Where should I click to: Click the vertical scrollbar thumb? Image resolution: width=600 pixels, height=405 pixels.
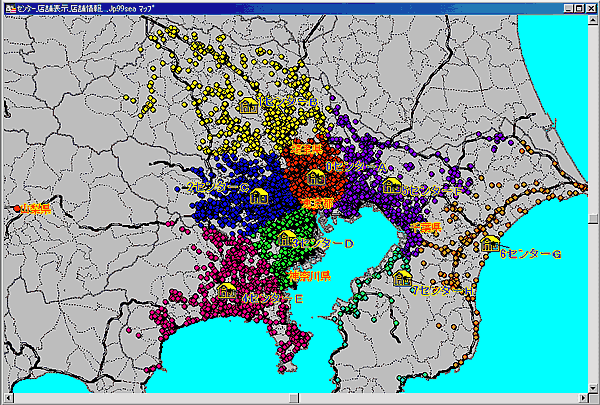coord(593,219)
